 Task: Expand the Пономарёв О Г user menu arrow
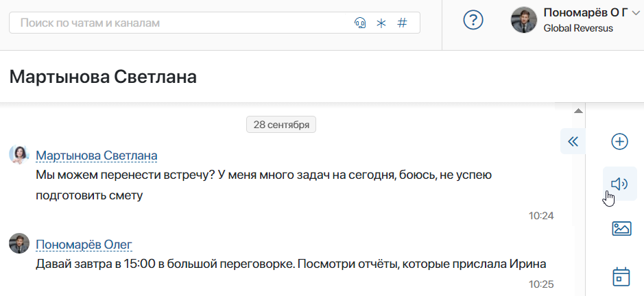(x=636, y=14)
